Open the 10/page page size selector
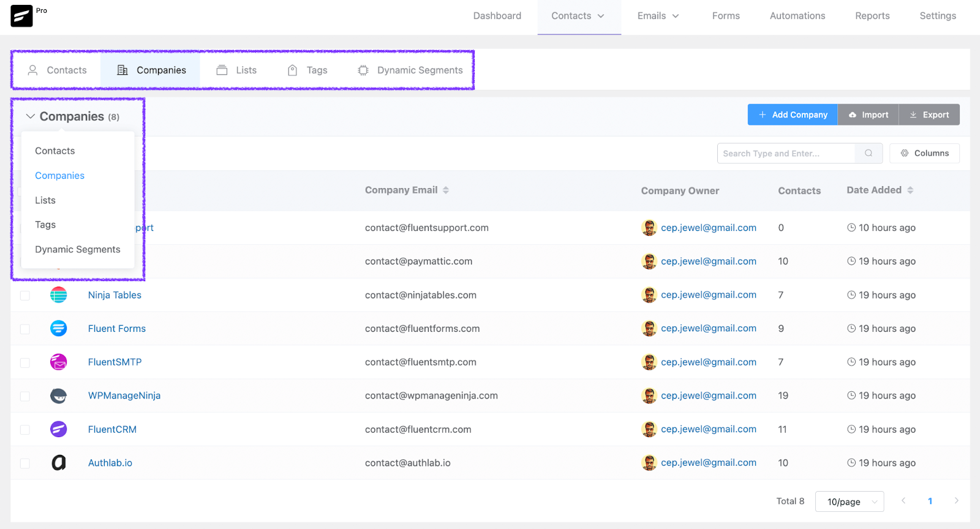The width and height of the screenshot is (980, 529). (850, 501)
